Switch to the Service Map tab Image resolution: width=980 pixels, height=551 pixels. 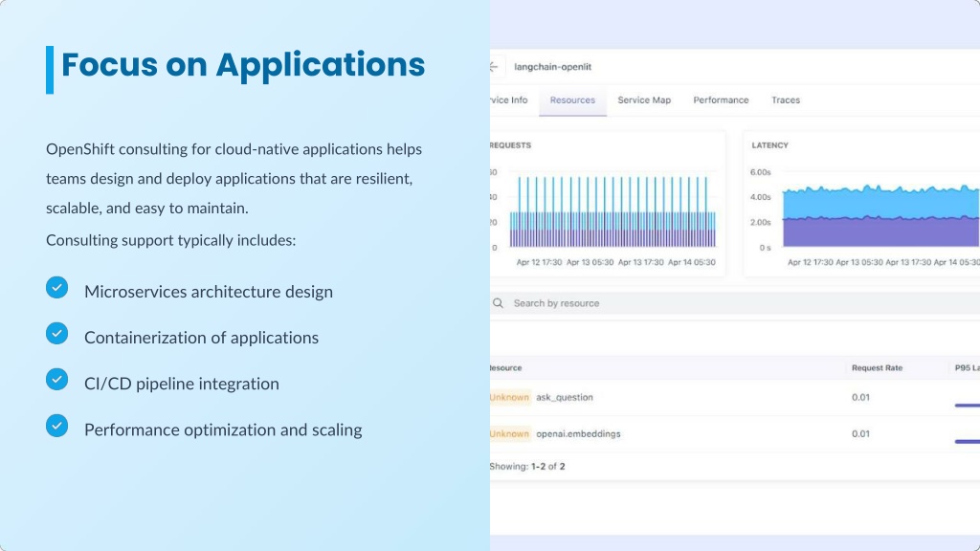[644, 100]
